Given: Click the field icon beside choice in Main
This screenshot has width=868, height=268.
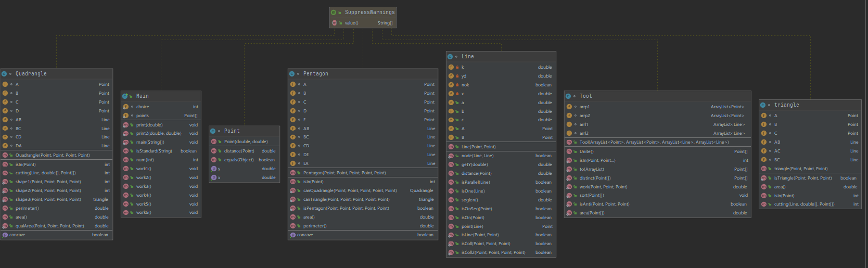Looking at the screenshot, I should pyautogui.click(x=125, y=107).
